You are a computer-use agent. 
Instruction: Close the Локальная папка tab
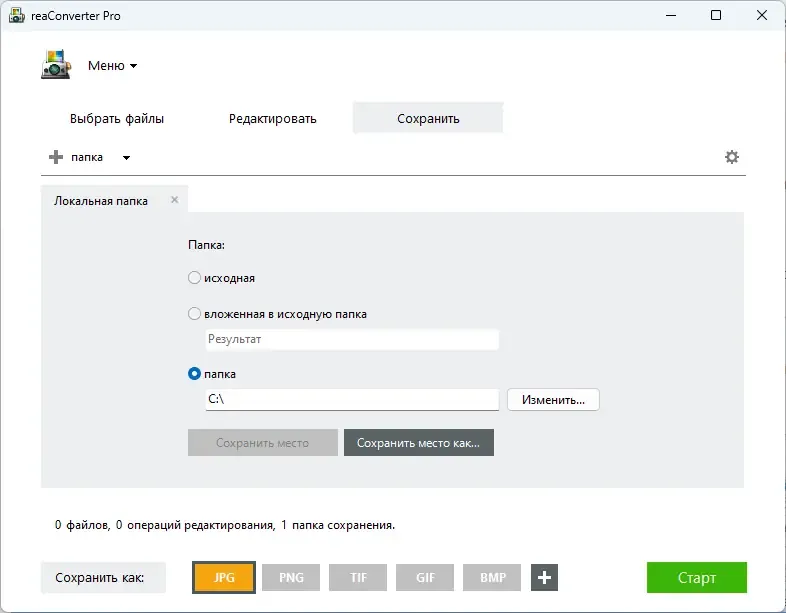(x=174, y=199)
